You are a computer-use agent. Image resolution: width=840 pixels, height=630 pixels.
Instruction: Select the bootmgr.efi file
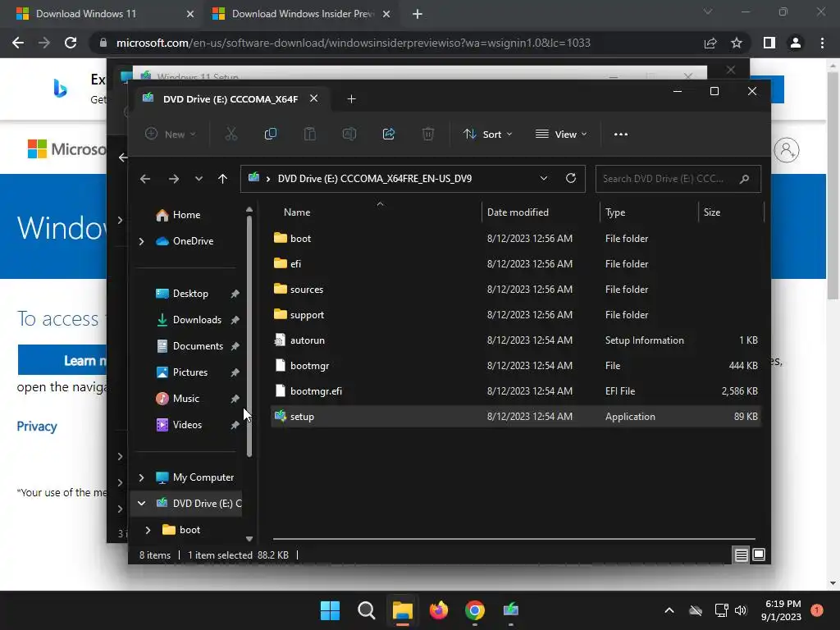click(515, 391)
